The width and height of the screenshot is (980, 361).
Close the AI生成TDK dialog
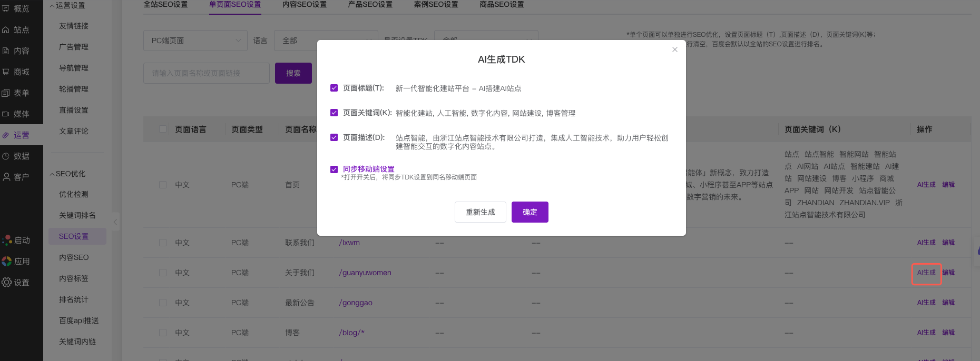click(674, 49)
